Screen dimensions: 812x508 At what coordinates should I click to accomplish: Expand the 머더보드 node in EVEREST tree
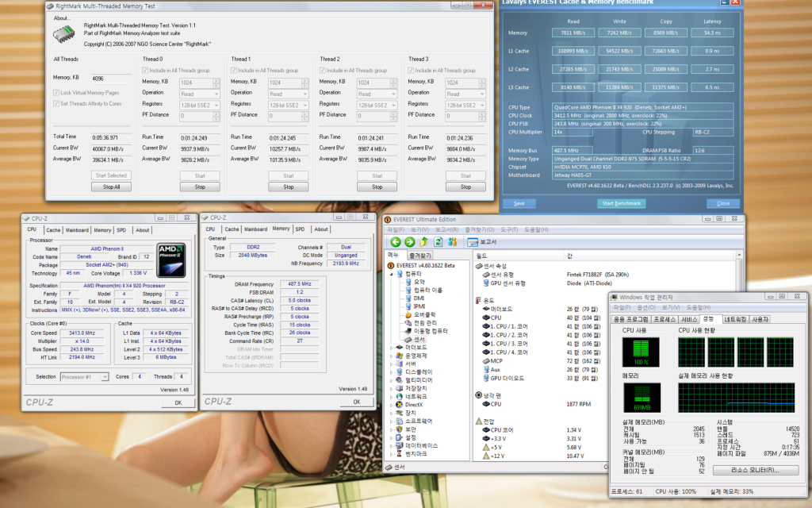point(392,348)
